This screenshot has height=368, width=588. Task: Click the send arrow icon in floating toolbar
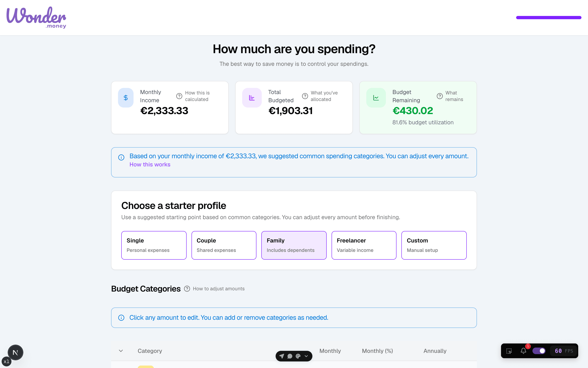click(x=282, y=356)
